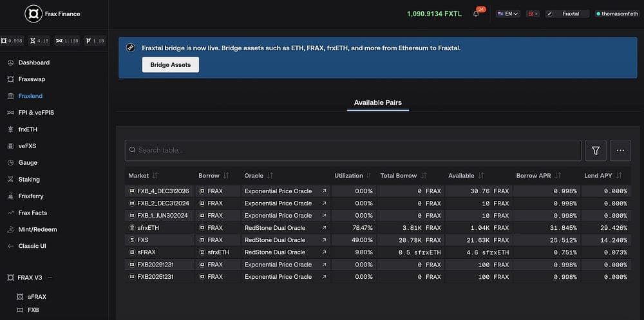Click the FPI price ticker 1.18
This screenshot has height=320, width=644.
(95, 41)
